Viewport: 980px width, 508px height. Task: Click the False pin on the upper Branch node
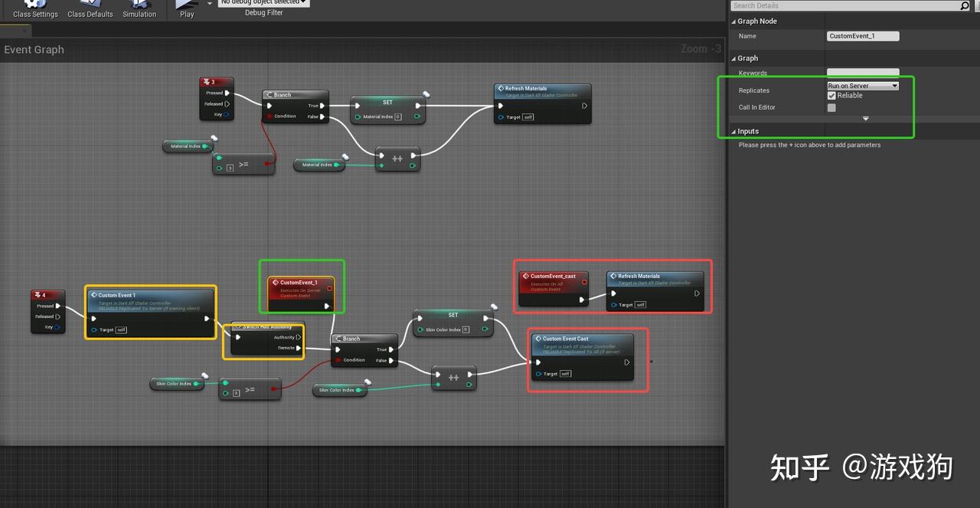click(x=322, y=116)
